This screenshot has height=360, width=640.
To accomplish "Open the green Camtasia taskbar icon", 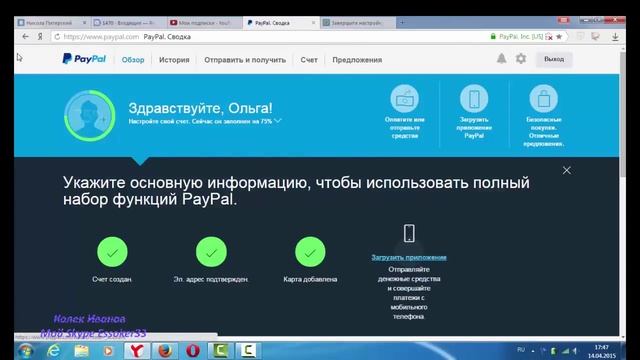I will coord(220,351).
